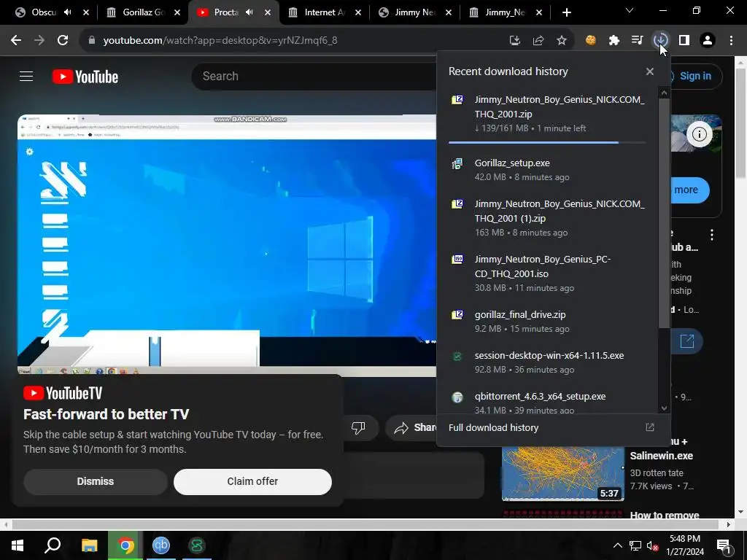Mute the Procta tab audio icon

pyautogui.click(x=249, y=12)
